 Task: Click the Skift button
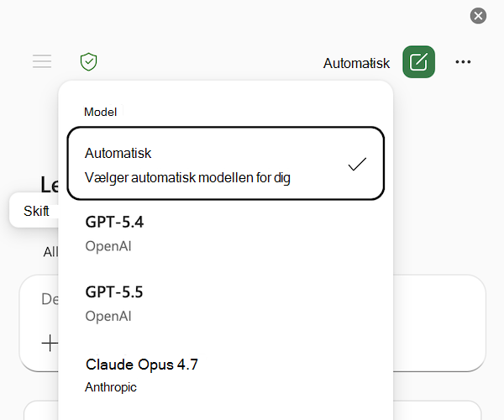[x=36, y=211]
